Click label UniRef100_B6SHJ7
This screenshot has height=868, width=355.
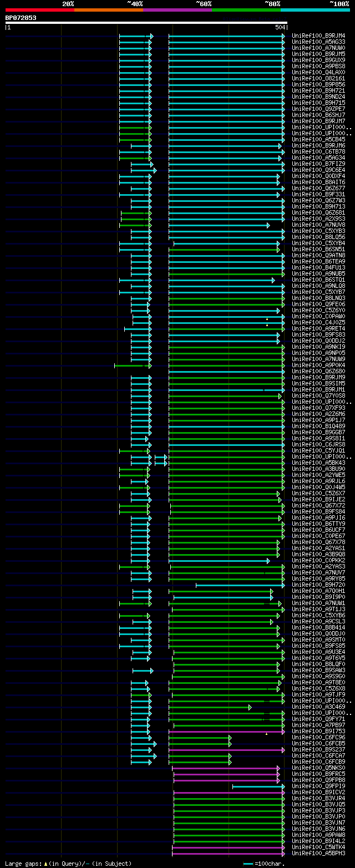click(x=318, y=115)
